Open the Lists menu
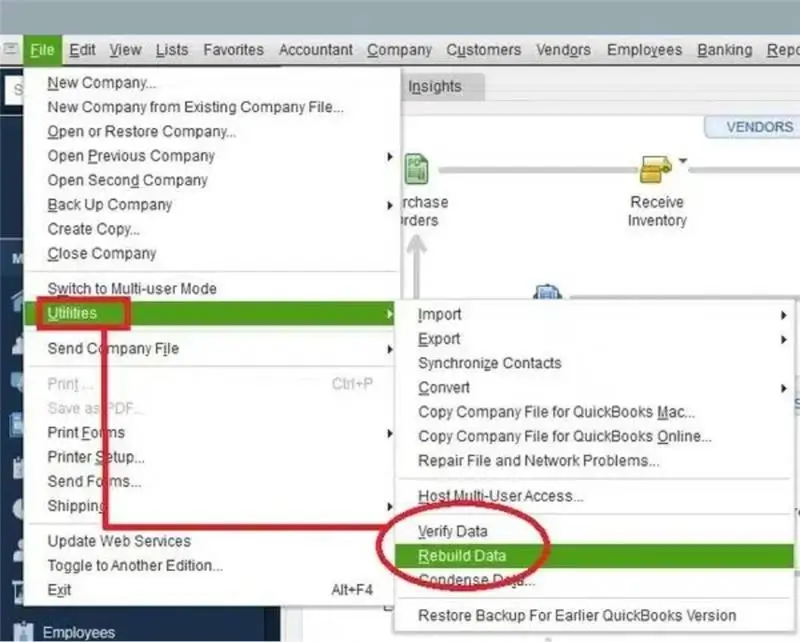 172,50
